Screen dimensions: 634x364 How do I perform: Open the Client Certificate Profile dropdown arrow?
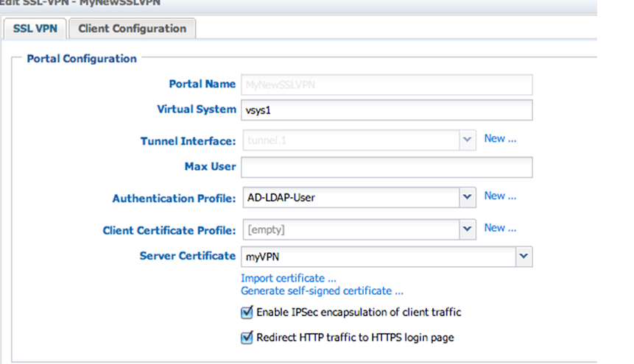click(468, 229)
